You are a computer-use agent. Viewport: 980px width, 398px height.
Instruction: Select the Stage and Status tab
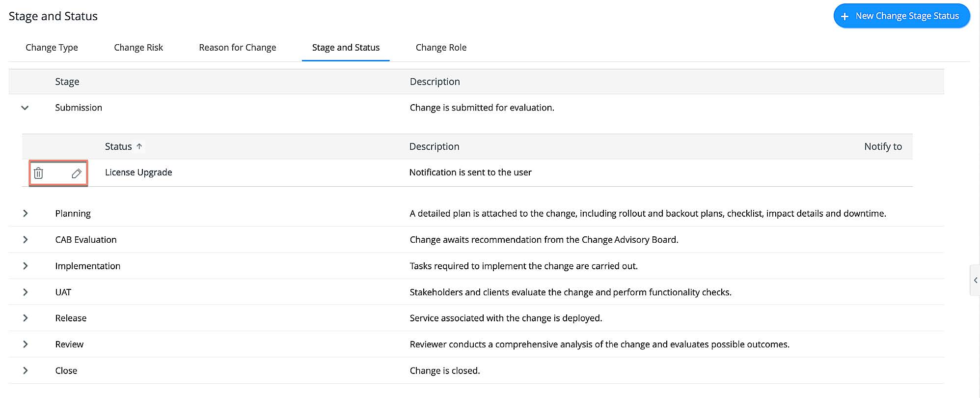click(346, 48)
